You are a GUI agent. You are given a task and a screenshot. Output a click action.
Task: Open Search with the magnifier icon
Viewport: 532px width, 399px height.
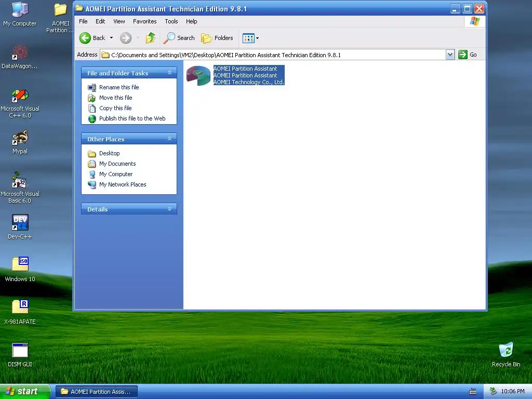(169, 38)
